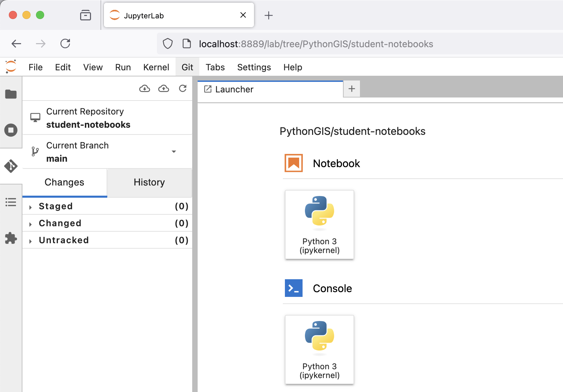Open a new browser tab with plus
Viewport: 563px width, 392px height.
[x=269, y=15]
